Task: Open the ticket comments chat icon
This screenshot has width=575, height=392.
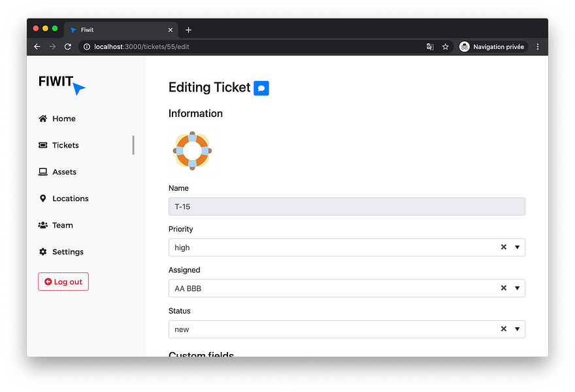Action: [261, 88]
